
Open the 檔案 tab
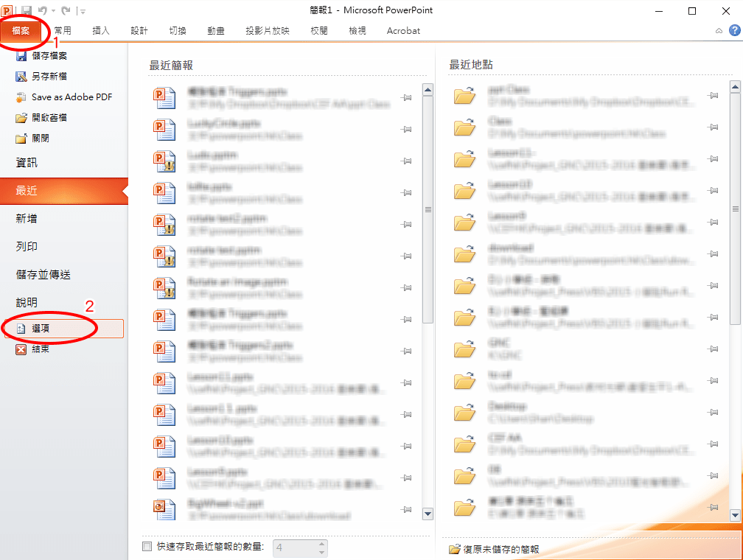click(21, 31)
